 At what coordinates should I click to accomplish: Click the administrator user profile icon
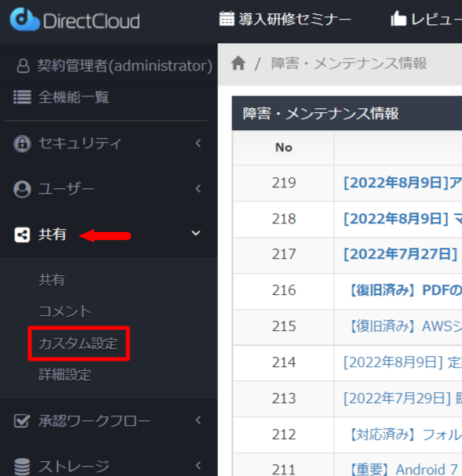tap(23, 66)
